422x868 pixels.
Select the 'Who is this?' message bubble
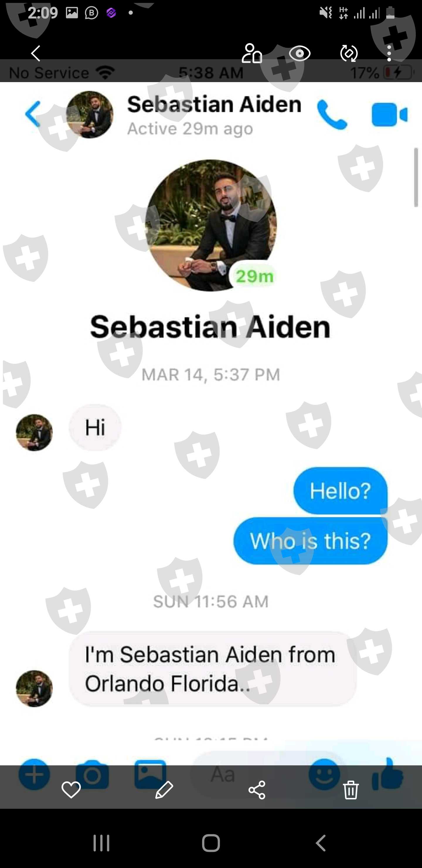click(311, 541)
